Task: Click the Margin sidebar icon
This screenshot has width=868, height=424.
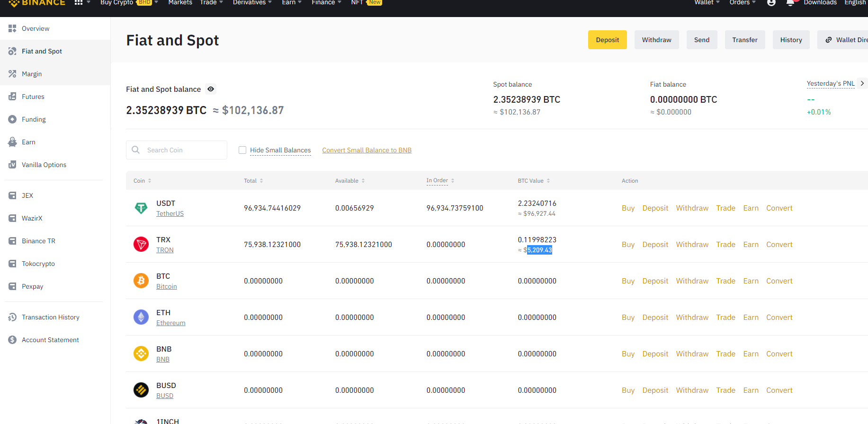Action: (12, 74)
